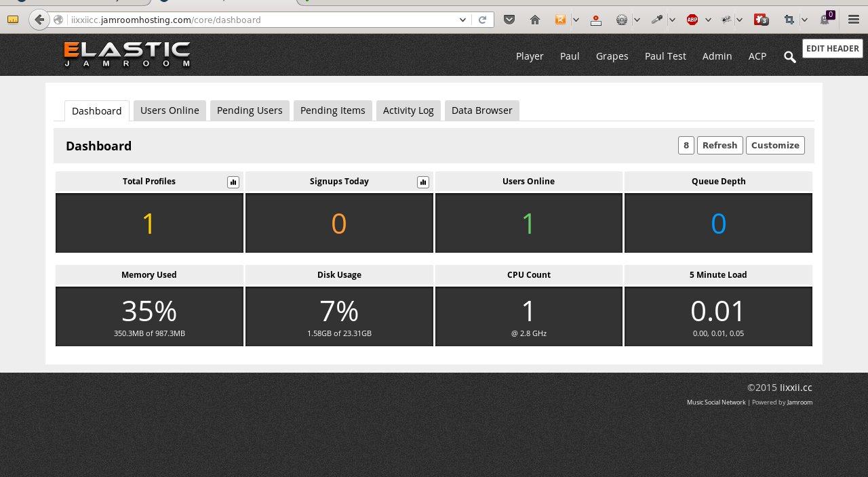Screen dimensions: 868x477
Task: Select the Data Browser tab
Action: pos(482,110)
